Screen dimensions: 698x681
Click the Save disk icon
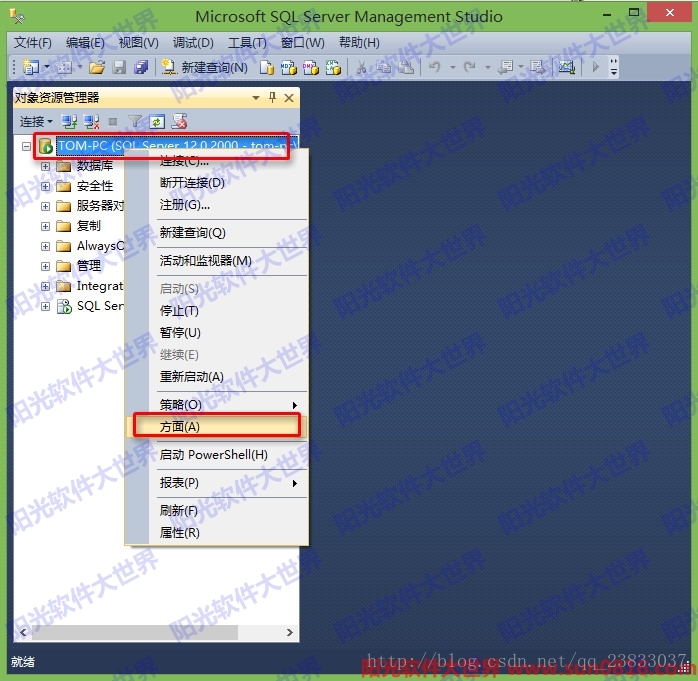coord(119,67)
